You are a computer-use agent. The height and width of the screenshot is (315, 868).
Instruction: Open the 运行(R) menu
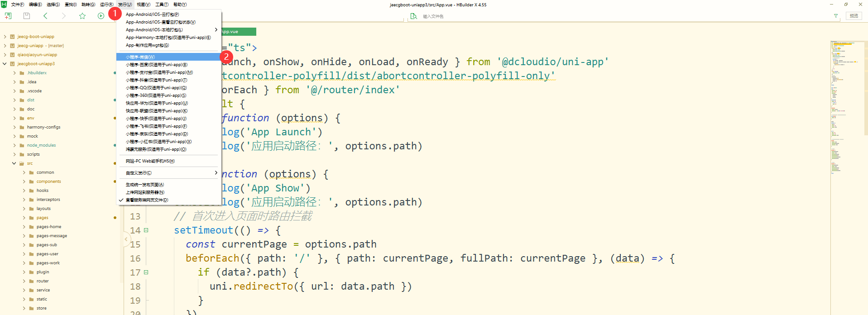tap(106, 5)
